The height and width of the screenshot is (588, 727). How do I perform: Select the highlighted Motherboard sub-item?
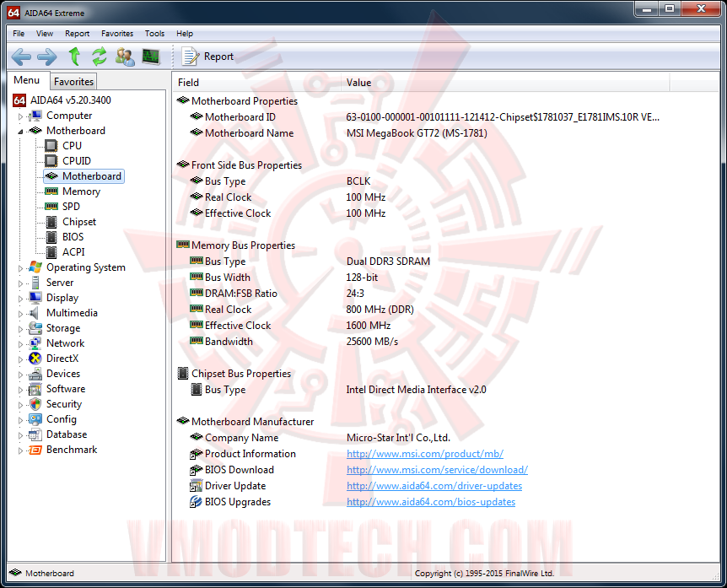tap(84, 176)
